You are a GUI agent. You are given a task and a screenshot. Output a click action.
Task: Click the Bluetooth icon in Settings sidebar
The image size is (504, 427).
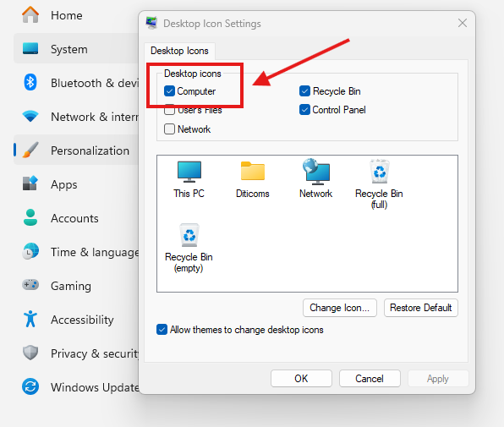pos(30,82)
